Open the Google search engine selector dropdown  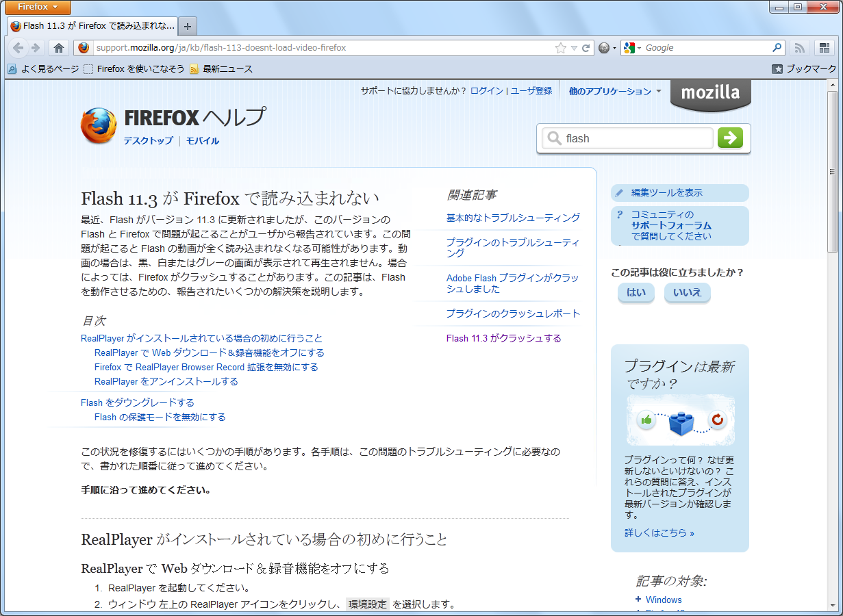point(633,48)
